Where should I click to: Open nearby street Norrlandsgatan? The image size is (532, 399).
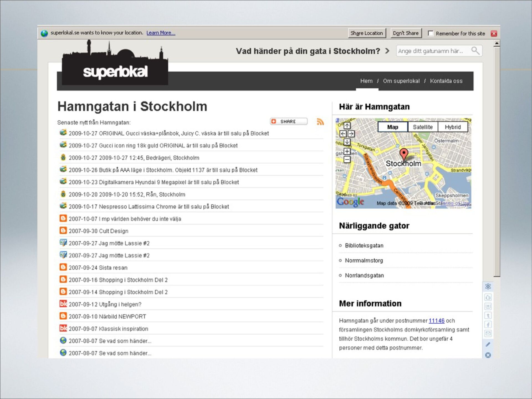click(x=364, y=275)
